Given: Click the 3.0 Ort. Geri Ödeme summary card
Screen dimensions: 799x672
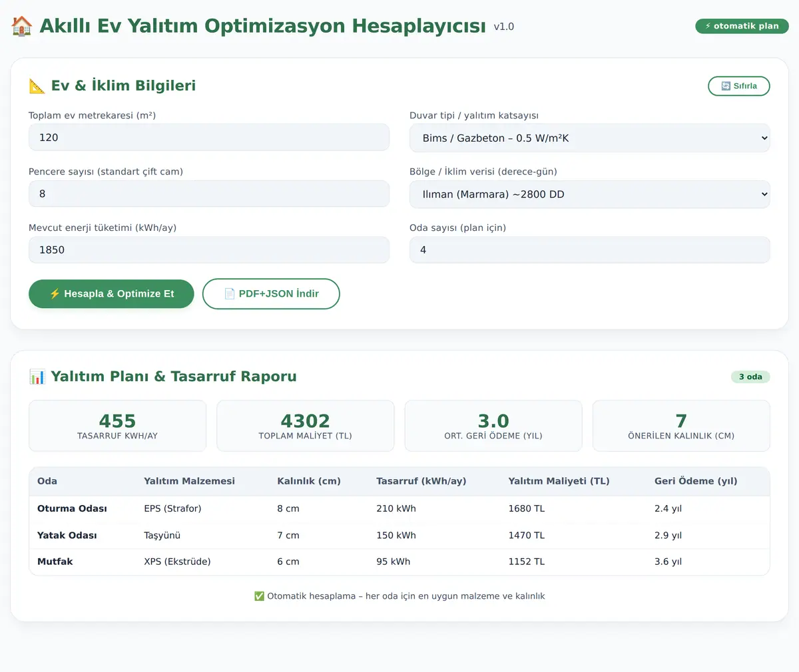Looking at the screenshot, I should coord(493,426).
